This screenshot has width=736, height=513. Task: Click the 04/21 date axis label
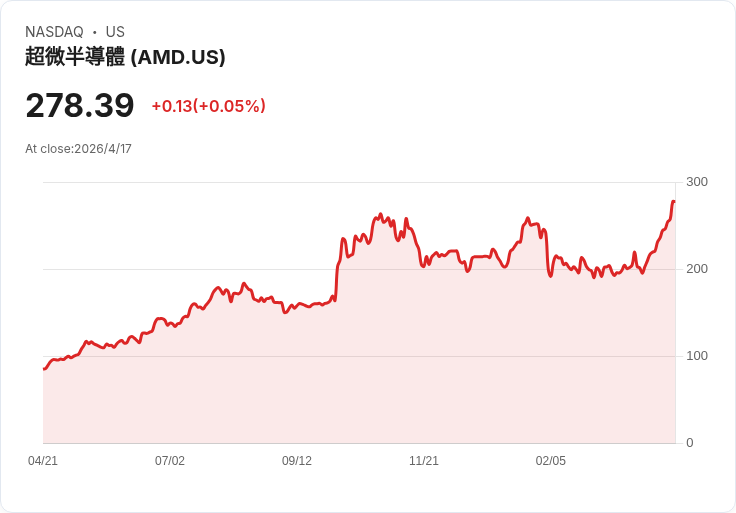[43, 461]
